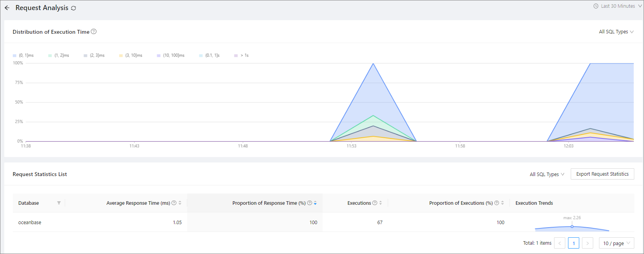Change the 10 / page size selector
The height and width of the screenshot is (254, 644).
[x=616, y=243]
